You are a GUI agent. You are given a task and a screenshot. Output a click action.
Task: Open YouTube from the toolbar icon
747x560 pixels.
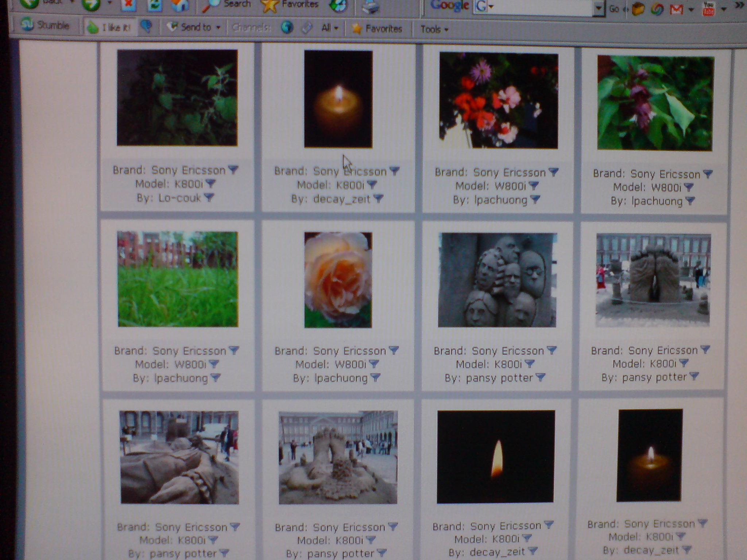point(708,9)
